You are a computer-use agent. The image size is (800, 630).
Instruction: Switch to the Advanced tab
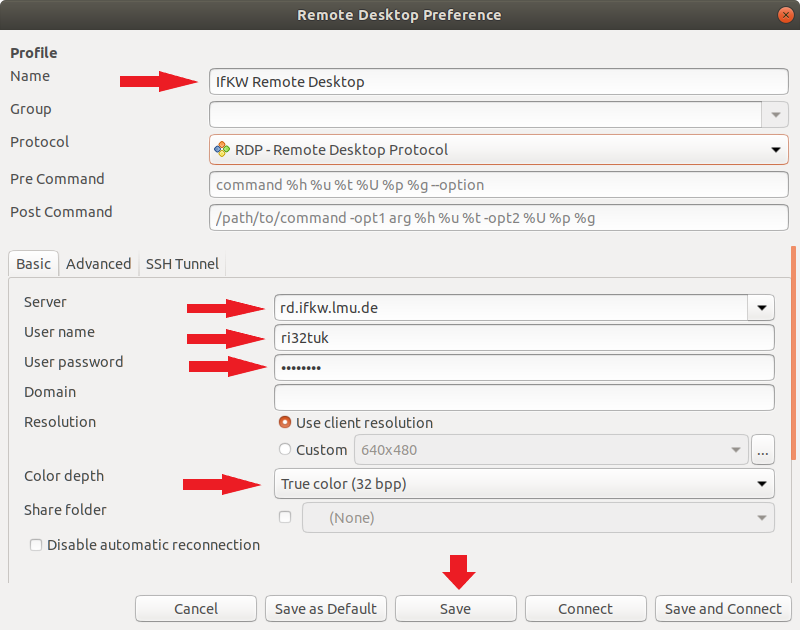coord(98,264)
